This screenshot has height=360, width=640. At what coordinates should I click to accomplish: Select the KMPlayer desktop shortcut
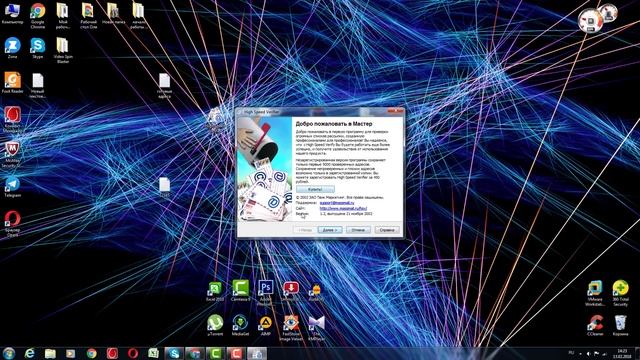point(316,328)
